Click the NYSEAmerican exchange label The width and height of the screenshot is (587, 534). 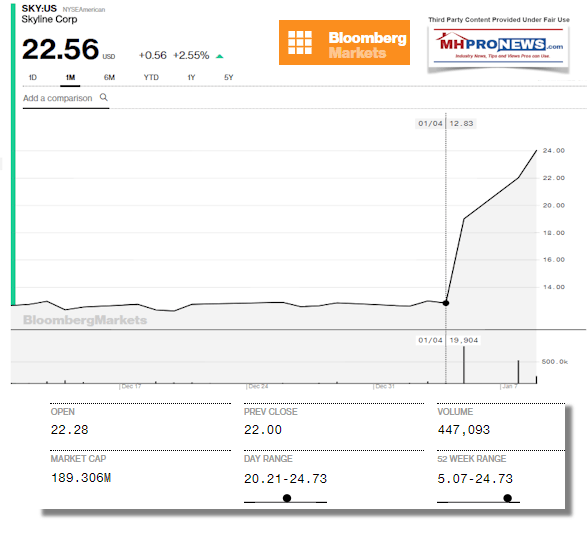[x=84, y=10]
